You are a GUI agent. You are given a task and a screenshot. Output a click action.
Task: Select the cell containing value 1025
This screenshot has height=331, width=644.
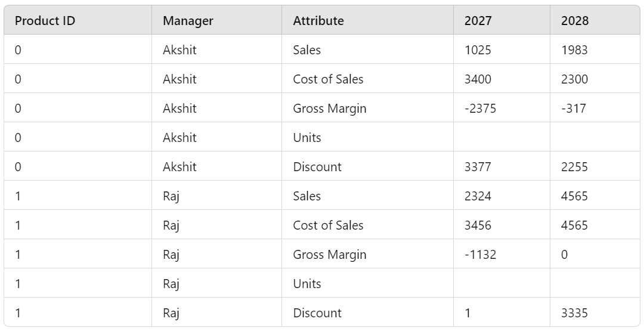[x=478, y=50]
